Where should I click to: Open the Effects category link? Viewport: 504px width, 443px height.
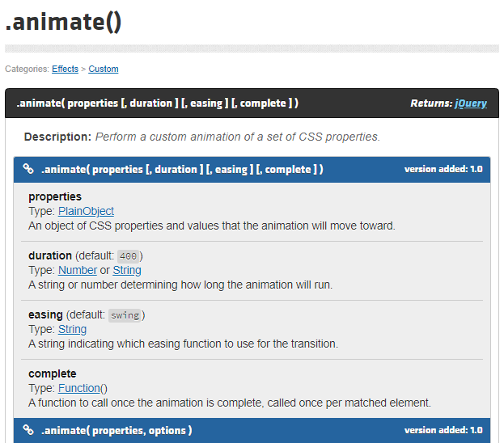[x=65, y=69]
